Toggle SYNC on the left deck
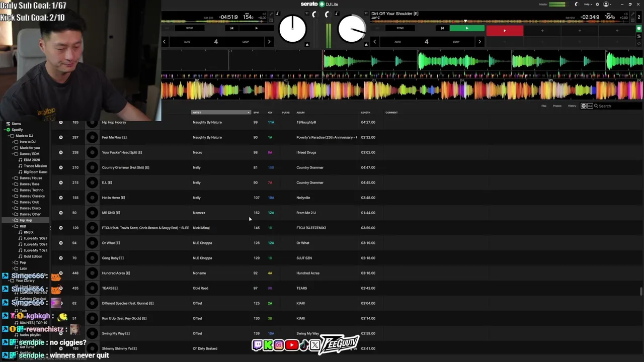Image resolution: width=644 pixels, height=362 pixels. coord(190,28)
